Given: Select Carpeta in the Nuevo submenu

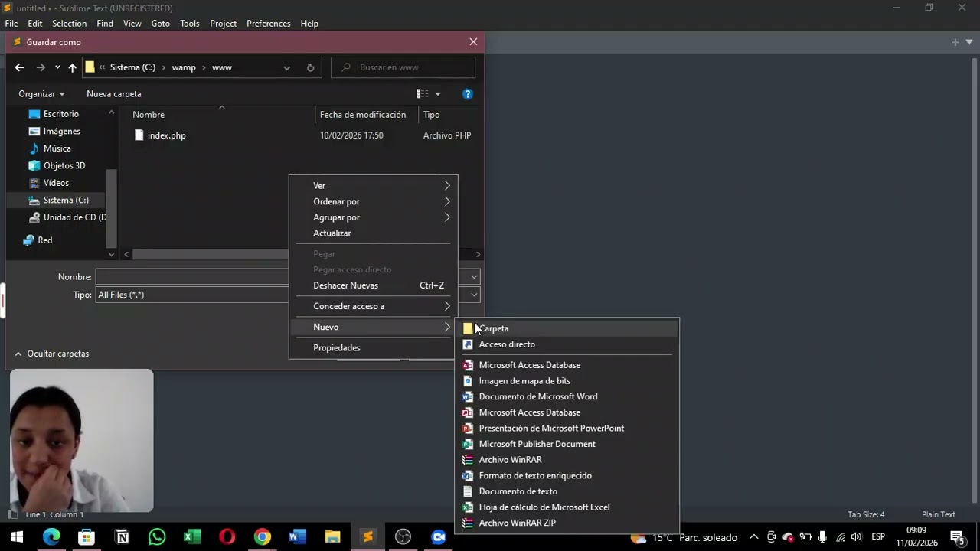Looking at the screenshot, I should [x=567, y=328].
